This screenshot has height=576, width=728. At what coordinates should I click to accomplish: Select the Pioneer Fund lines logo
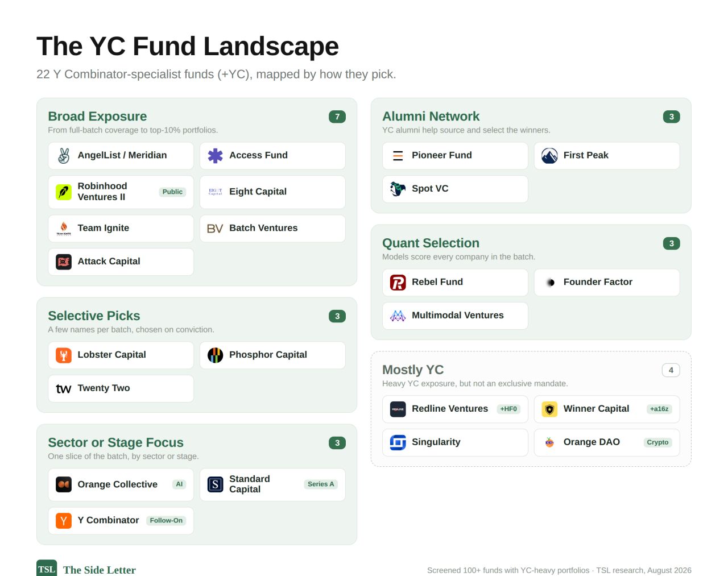tap(398, 156)
